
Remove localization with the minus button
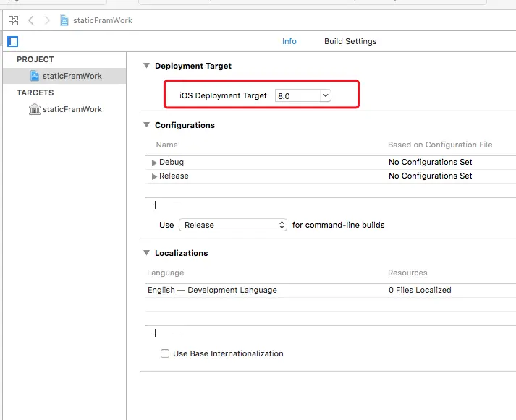[176, 333]
